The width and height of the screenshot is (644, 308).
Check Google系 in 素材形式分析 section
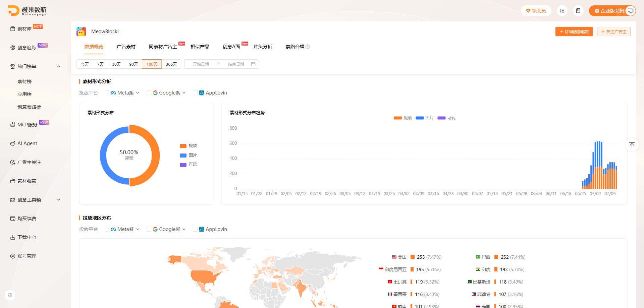[149, 93]
